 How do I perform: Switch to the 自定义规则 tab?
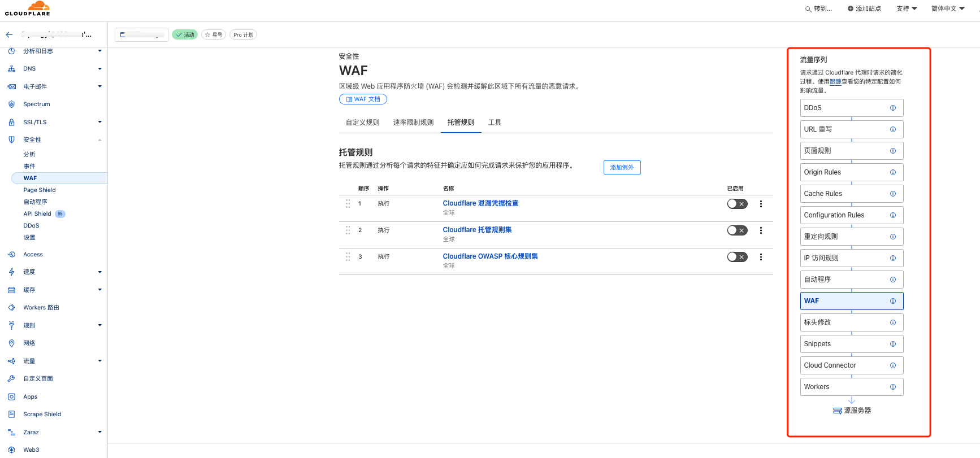coord(362,123)
